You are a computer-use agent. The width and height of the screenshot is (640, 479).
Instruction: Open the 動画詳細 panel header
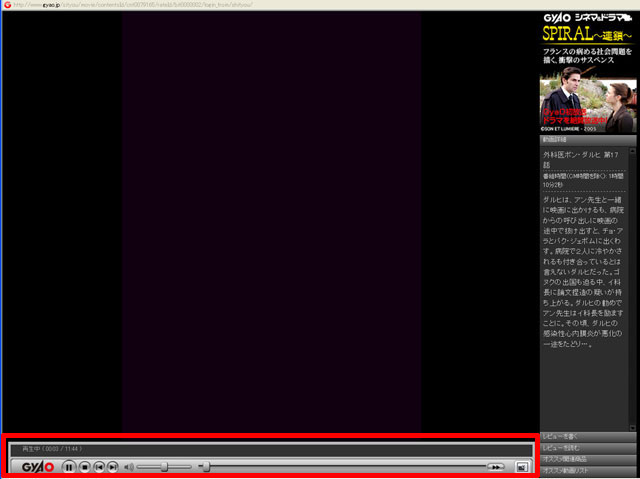tap(588, 140)
